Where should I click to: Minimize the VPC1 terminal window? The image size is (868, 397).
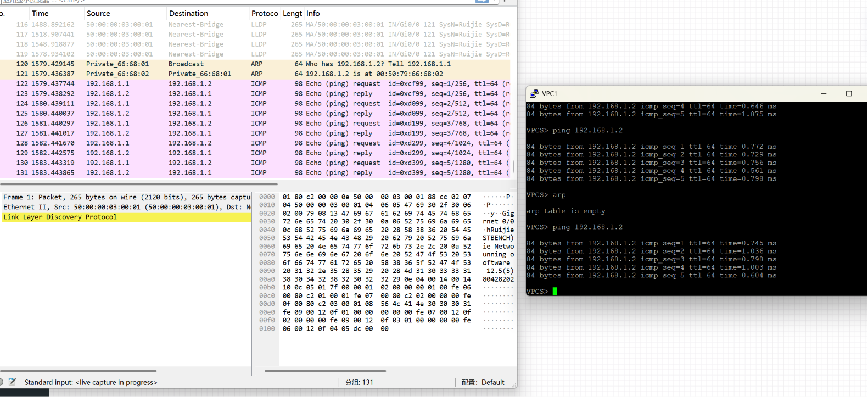click(x=824, y=93)
